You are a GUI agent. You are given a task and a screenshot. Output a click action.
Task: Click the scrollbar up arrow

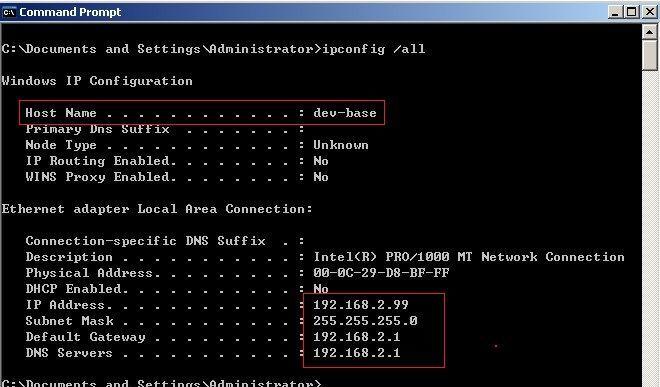(x=650, y=32)
